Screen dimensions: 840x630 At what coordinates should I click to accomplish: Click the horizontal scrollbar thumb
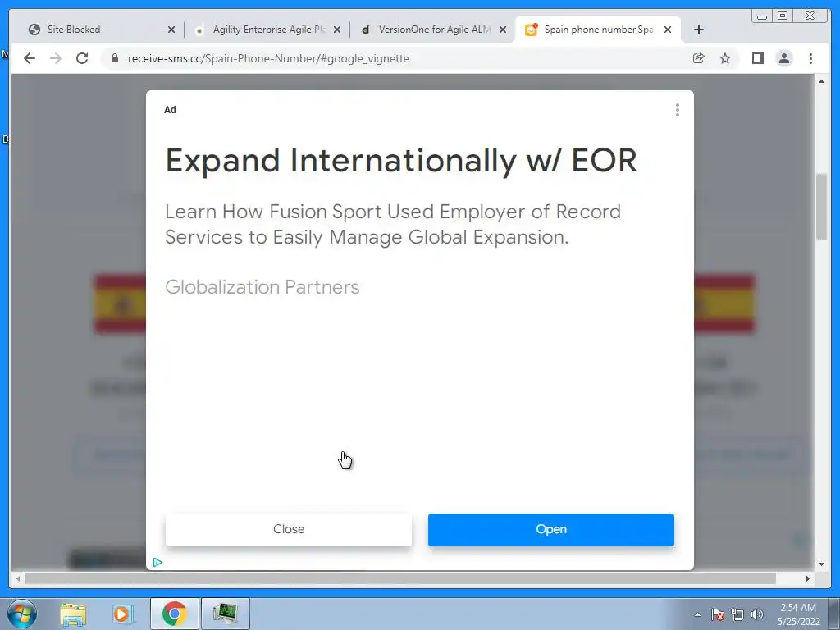(x=400, y=578)
